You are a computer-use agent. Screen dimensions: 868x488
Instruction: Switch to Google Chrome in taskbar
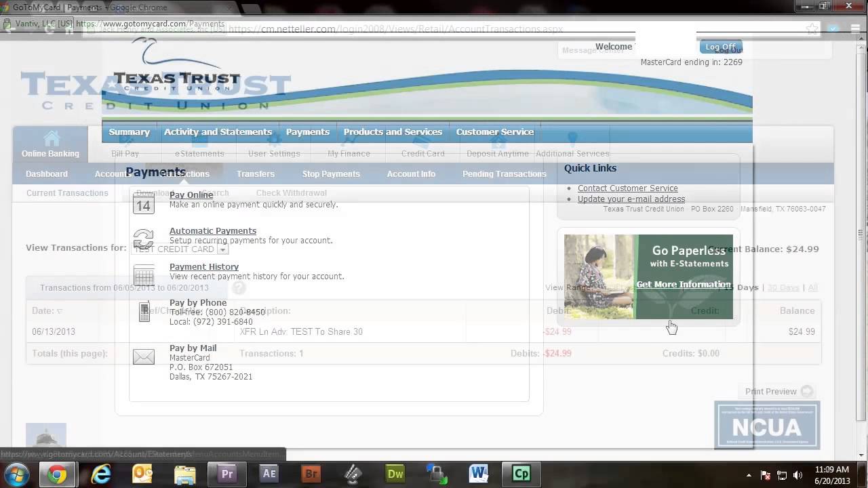point(58,474)
